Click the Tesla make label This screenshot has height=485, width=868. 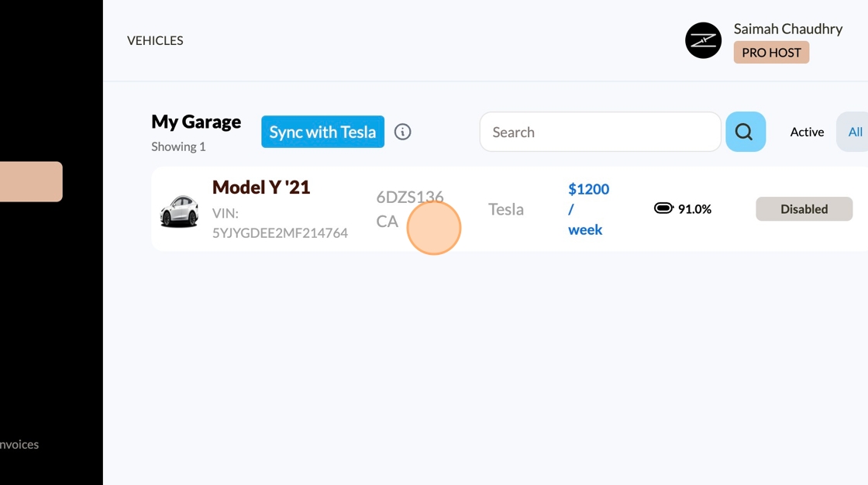tap(506, 209)
